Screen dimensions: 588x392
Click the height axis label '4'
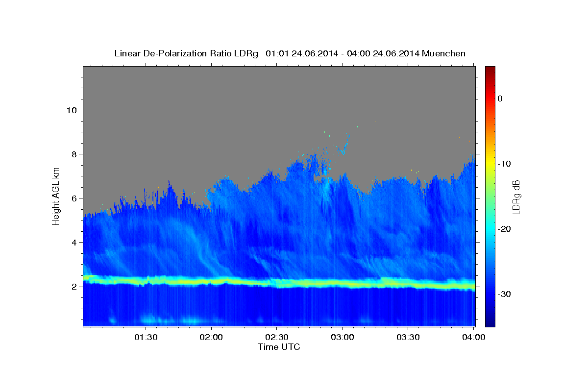click(73, 242)
